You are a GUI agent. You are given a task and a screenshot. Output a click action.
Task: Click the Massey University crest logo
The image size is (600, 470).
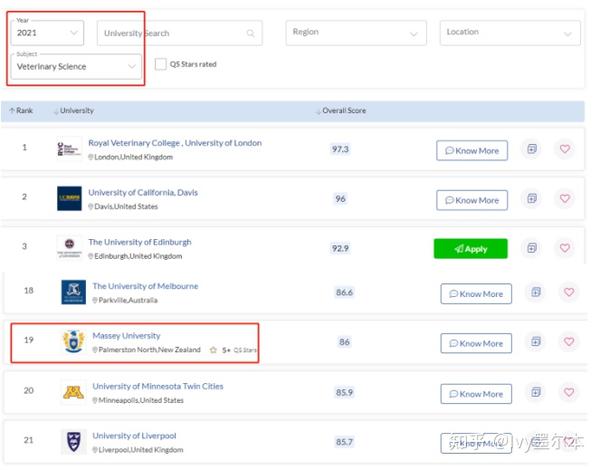[73, 341]
